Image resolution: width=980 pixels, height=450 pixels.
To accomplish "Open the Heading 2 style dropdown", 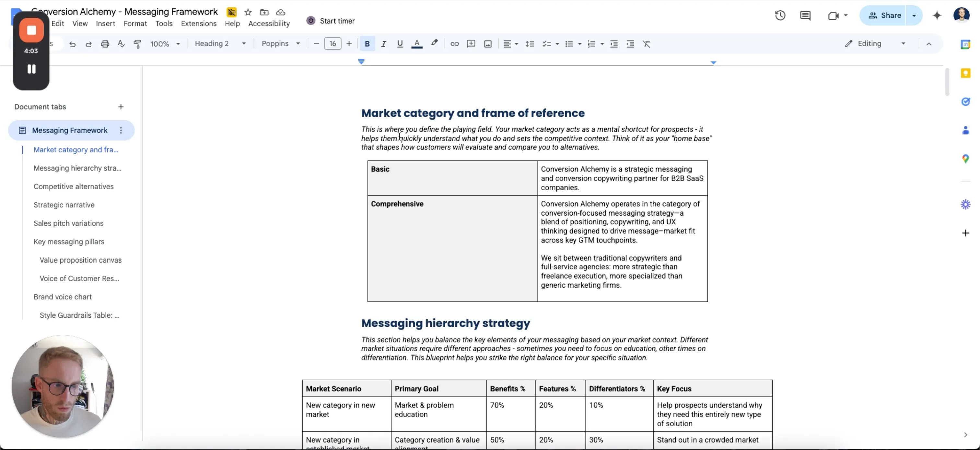I will click(220, 43).
